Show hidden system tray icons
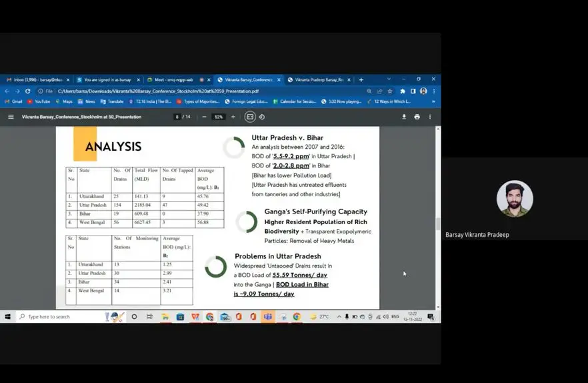The height and width of the screenshot is (383, 588). pos(339,316)
